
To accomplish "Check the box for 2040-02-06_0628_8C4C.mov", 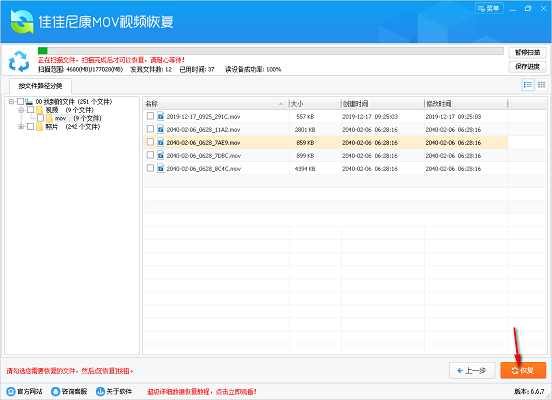I will click(150, 168).
